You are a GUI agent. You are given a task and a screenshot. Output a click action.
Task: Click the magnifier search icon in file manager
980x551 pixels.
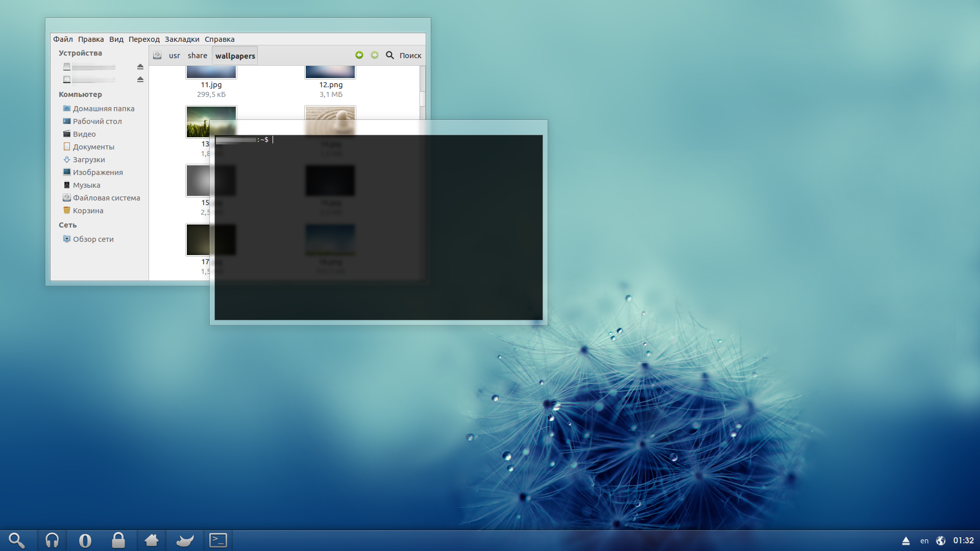point(390,55)
